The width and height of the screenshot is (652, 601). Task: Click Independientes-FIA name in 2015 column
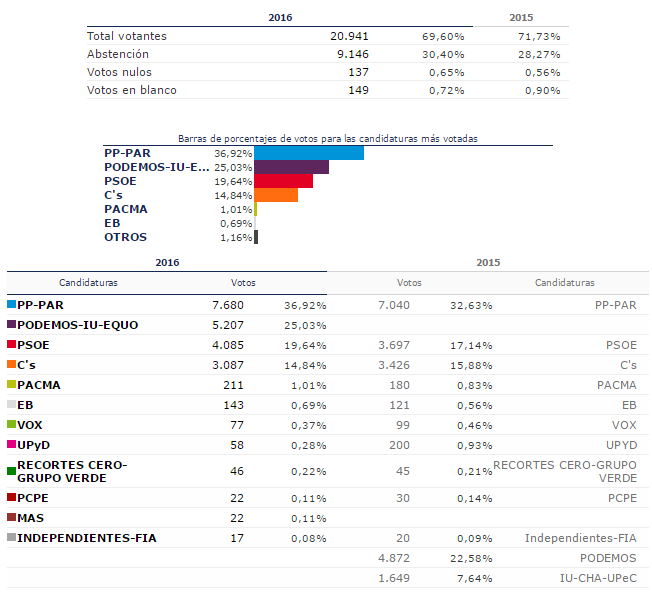point(581,538)
